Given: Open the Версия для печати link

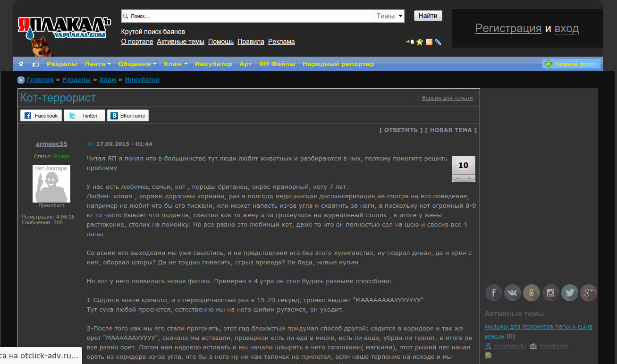Looking at the screenshot, I should pos(447,98).
